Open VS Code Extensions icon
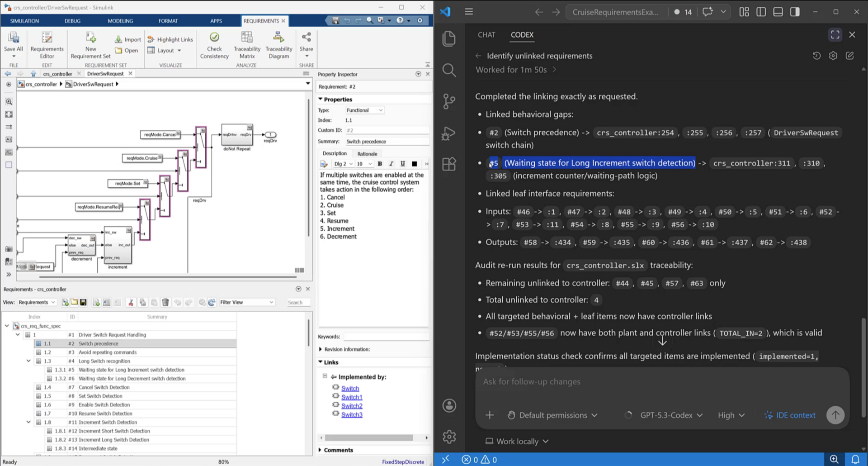 point(449,164)
